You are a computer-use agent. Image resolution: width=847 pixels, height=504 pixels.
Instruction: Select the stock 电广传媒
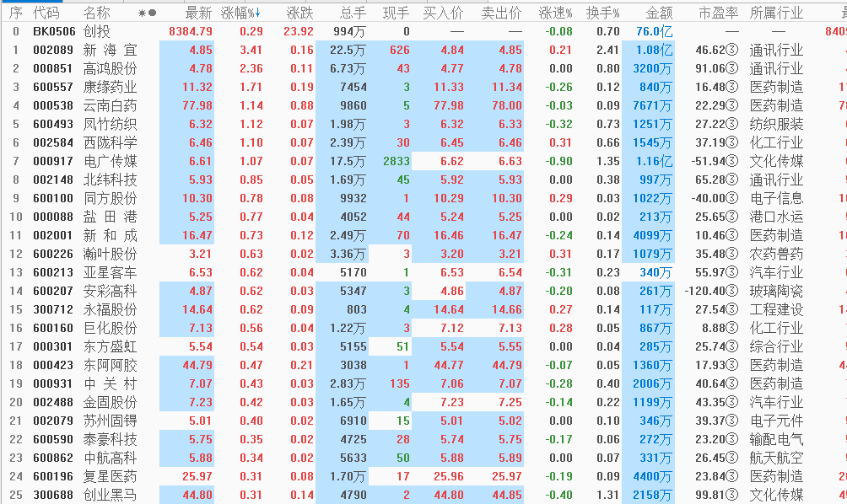coord(111,161)
